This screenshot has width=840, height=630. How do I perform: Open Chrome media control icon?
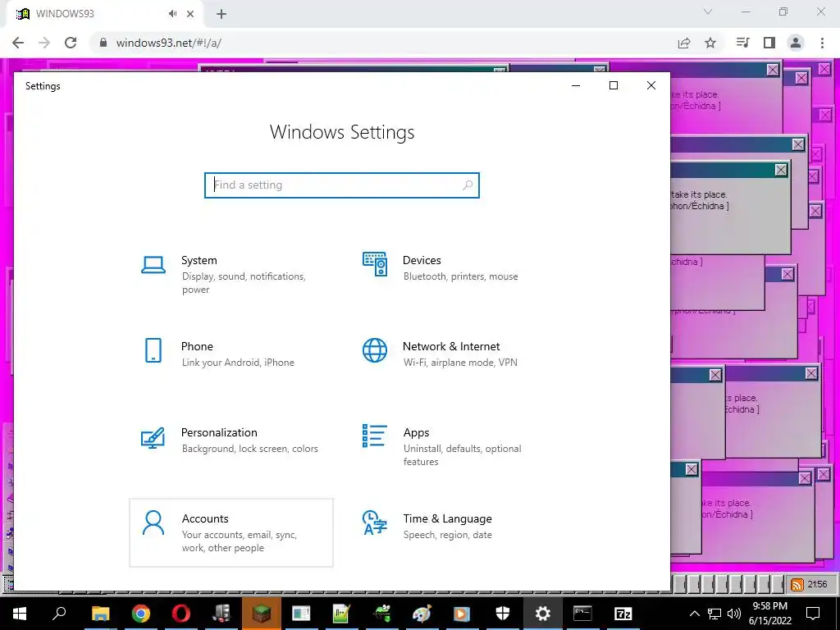[x=742, y=43]
